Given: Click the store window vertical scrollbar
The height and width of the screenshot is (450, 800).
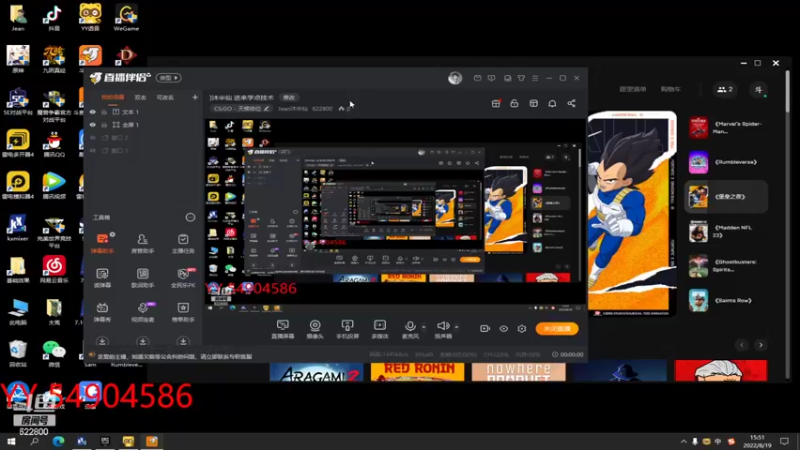Looking at the screenshot, I should 788,92.
